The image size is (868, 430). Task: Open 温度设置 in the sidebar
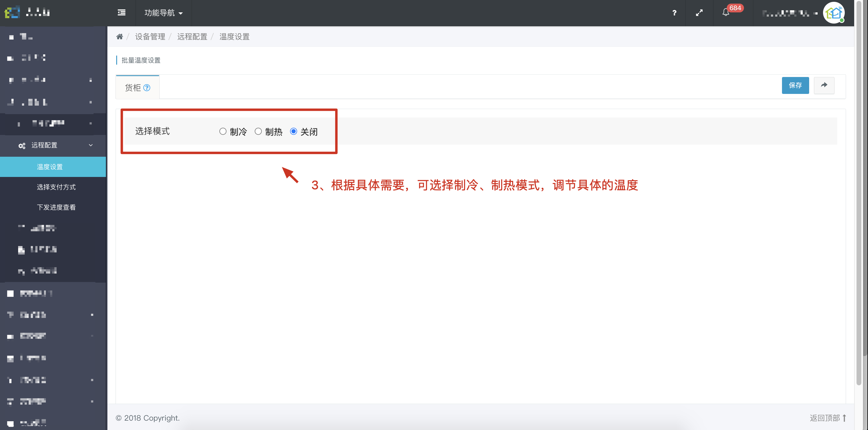53,167
